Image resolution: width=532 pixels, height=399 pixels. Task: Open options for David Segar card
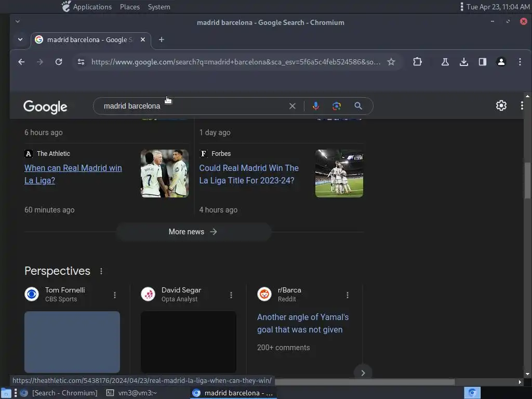click(231, 295)
